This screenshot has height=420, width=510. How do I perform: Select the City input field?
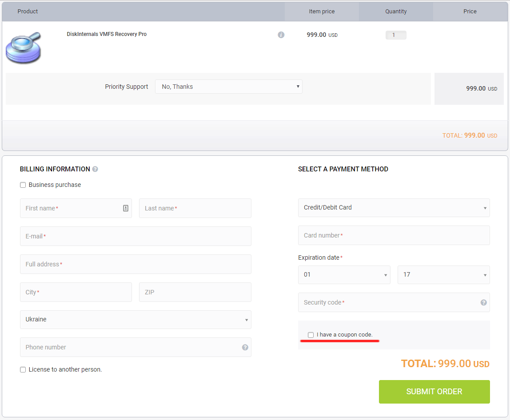[x=76, y=292]
